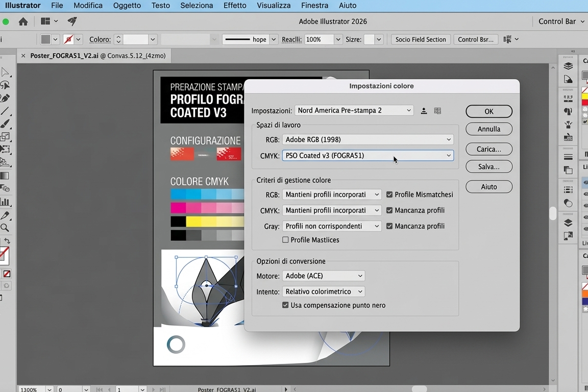Open the Impostazioni preset dropdown
The height and width of the screenshot is (392, 588).
[354, 111]
